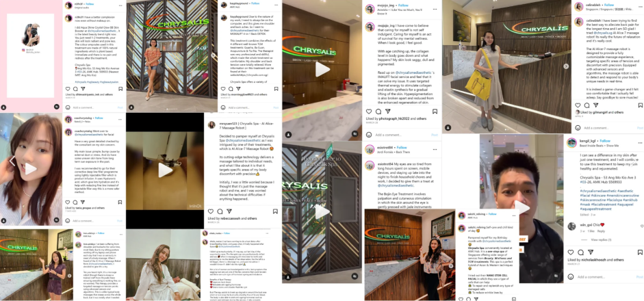The width and height of the screenshot is (644, 301).
Task: Show next photo in celinebleh's carousel
Action: tap(566, 66)
